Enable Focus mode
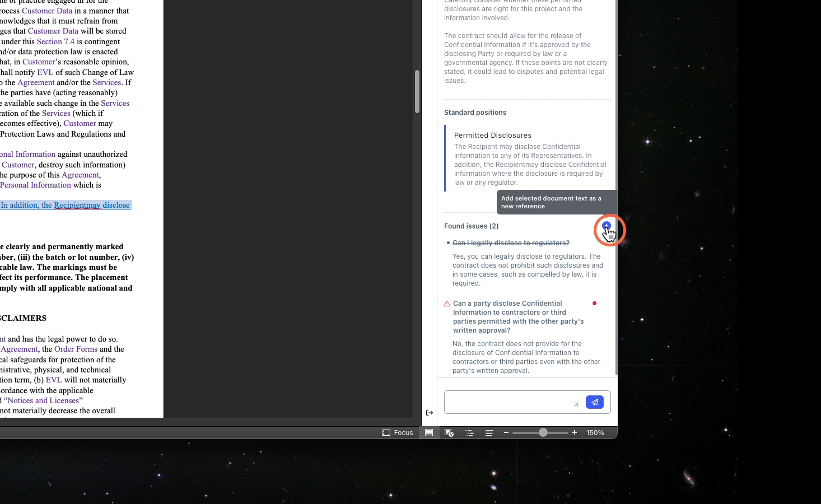The image size is (821, 504). 398,432
